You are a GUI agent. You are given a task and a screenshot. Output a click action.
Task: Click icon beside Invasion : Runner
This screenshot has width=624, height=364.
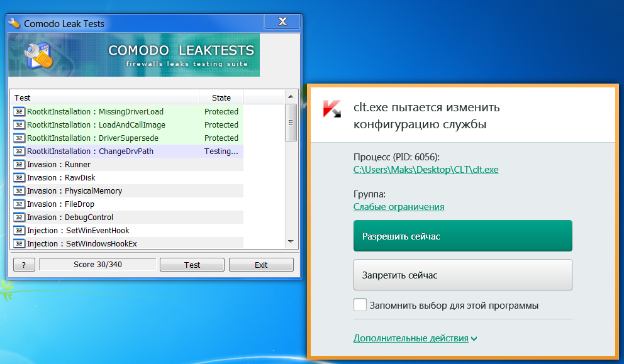pyautogui.click(x=19, y=164)
